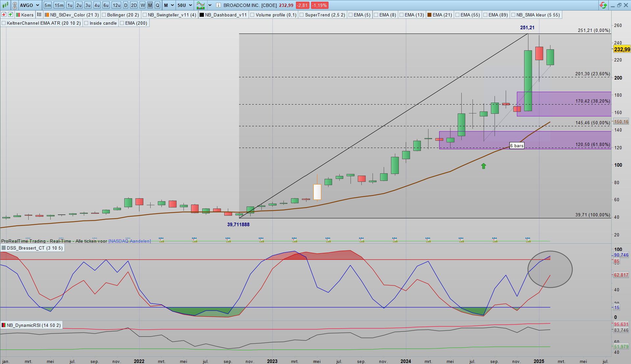The image size is (631, 364).
Task: Click the brown EMA (21) color swatch
Action: tap(429, 15)
